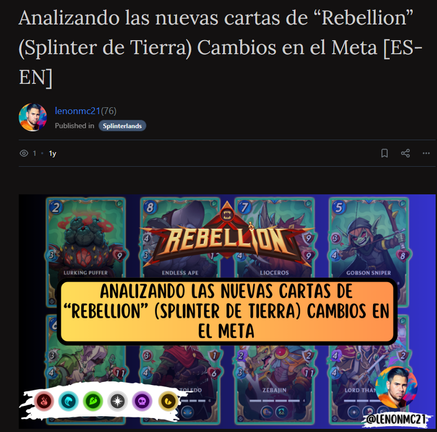Click the teal water splinter icon
Image resolution: width=437 pixels, height=432 pixels.
coord(68,401)
